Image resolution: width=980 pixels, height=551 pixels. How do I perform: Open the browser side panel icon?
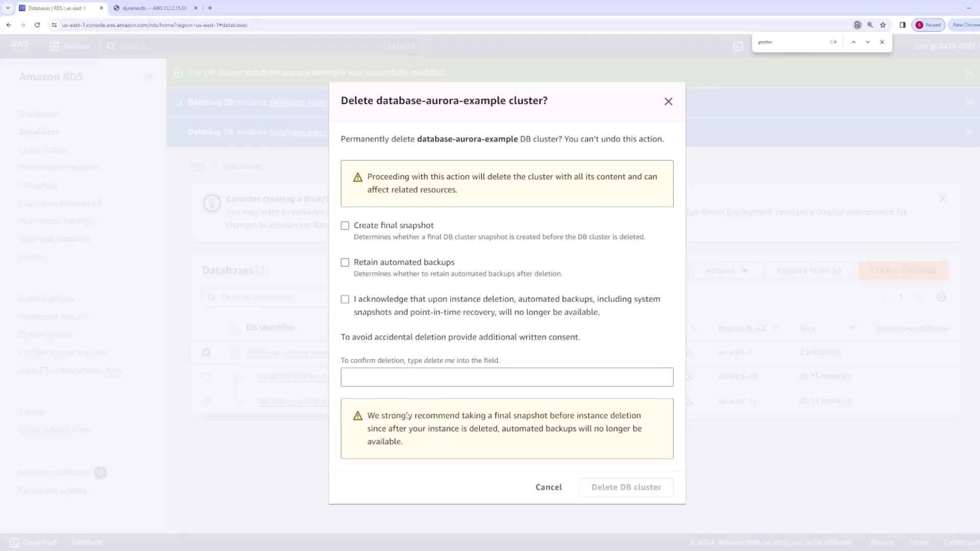902,24
